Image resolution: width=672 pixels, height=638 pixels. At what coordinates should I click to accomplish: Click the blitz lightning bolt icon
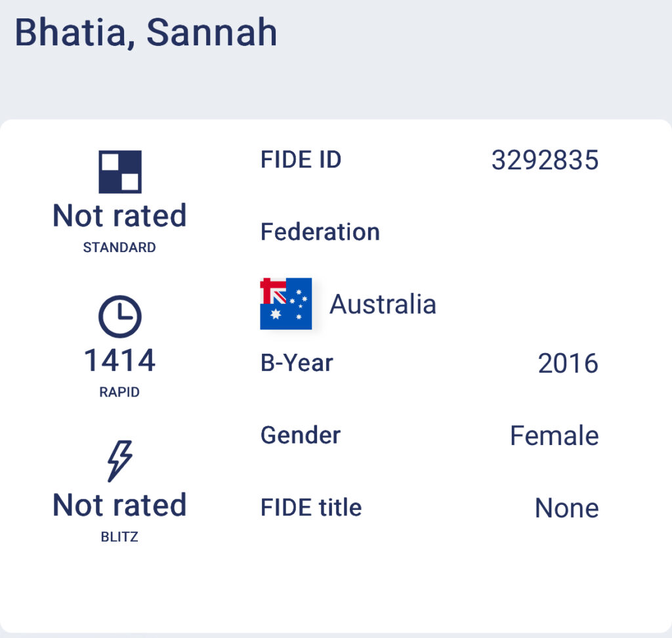coord(120,461)
